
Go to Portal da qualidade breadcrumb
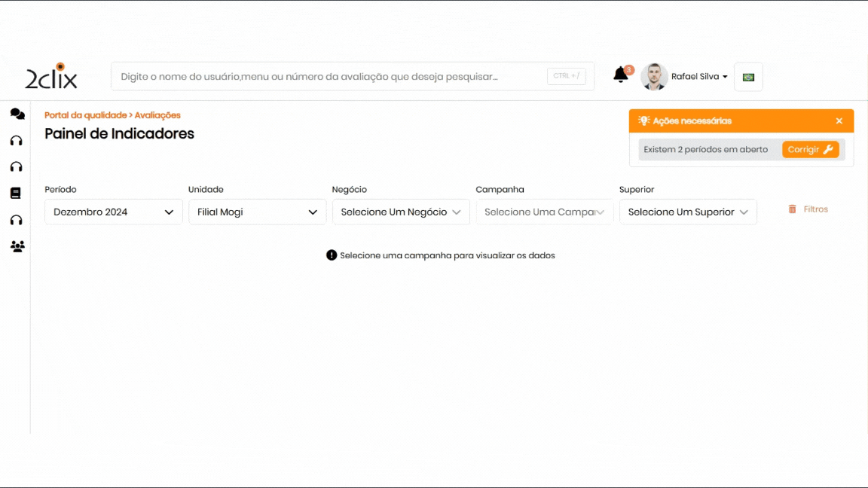(x=85, y=115)
